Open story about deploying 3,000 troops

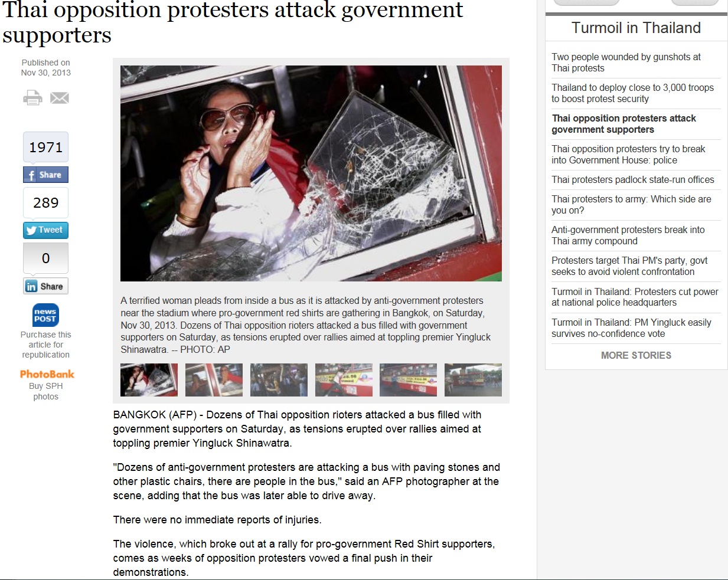tap(632, 93)
